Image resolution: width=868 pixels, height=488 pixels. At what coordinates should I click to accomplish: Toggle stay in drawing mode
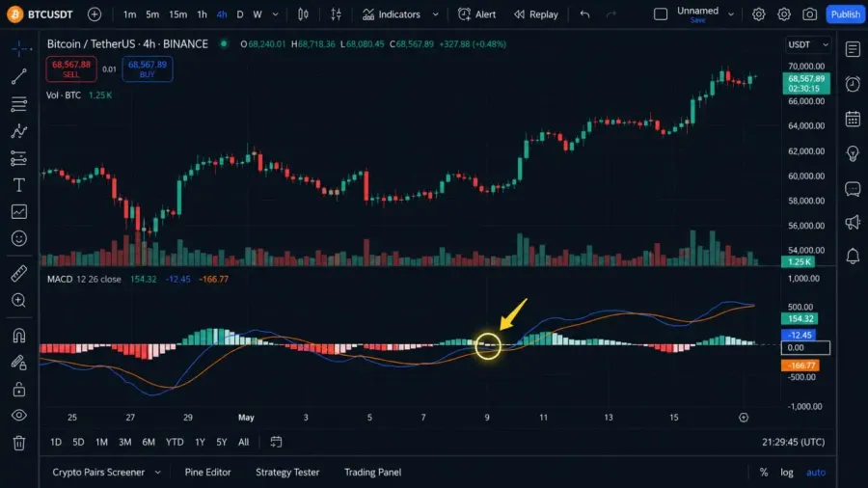point(19,363)
